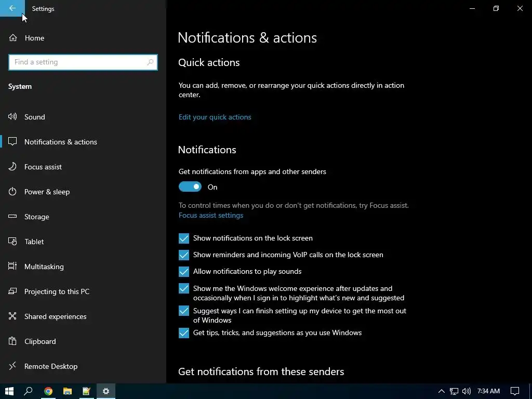Screen dimensions: 532x399
Task: Click the Show desktop sliver at taskbar end
Action: point(530,391)
